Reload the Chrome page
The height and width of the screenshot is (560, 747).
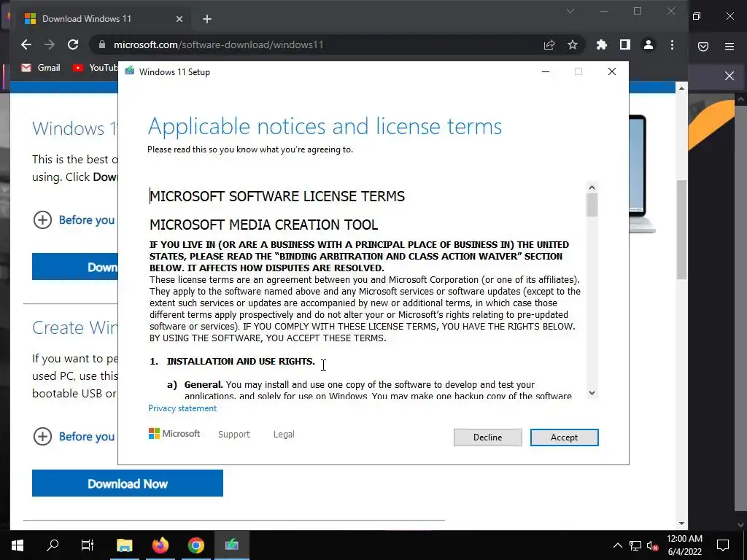[73, 44]
